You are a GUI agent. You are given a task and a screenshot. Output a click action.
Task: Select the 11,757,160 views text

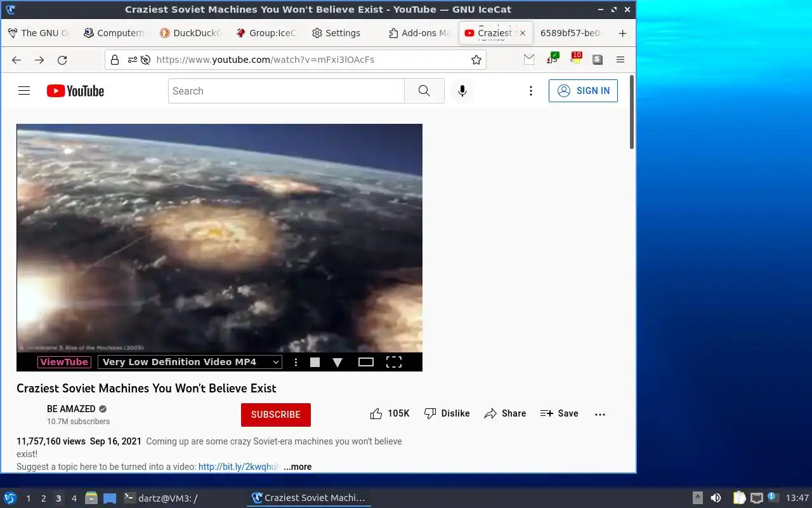51,441
